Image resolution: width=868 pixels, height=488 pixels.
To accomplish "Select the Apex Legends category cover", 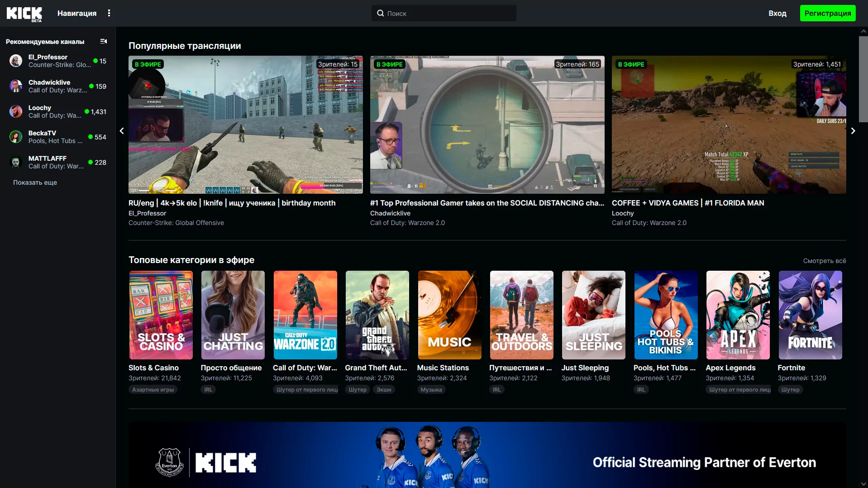I will [x=738, y=315].
